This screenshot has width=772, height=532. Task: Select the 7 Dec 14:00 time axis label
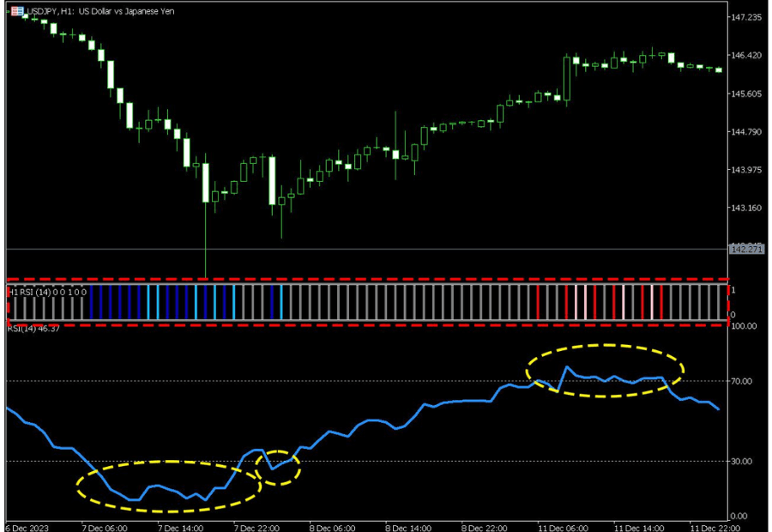[x=178, y=525]
